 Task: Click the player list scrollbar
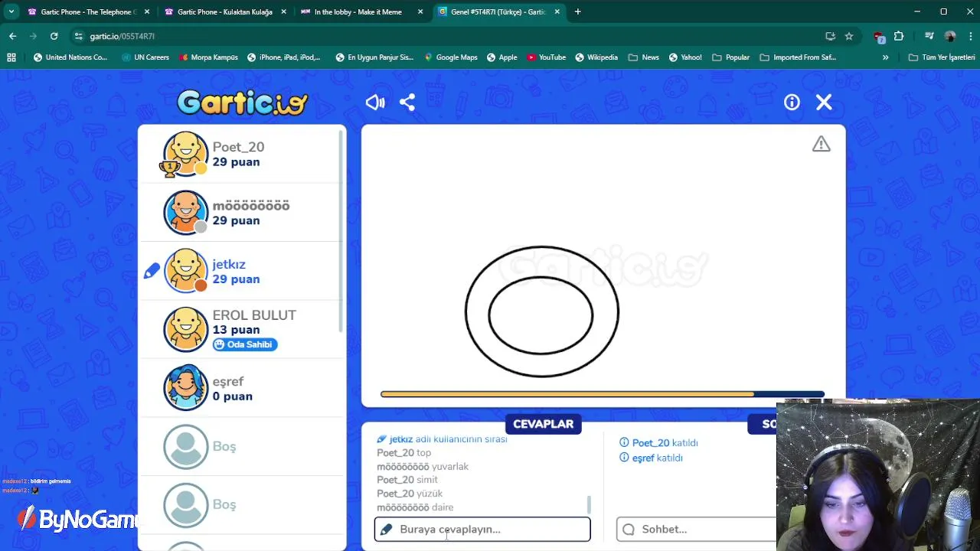pos(341,230)
